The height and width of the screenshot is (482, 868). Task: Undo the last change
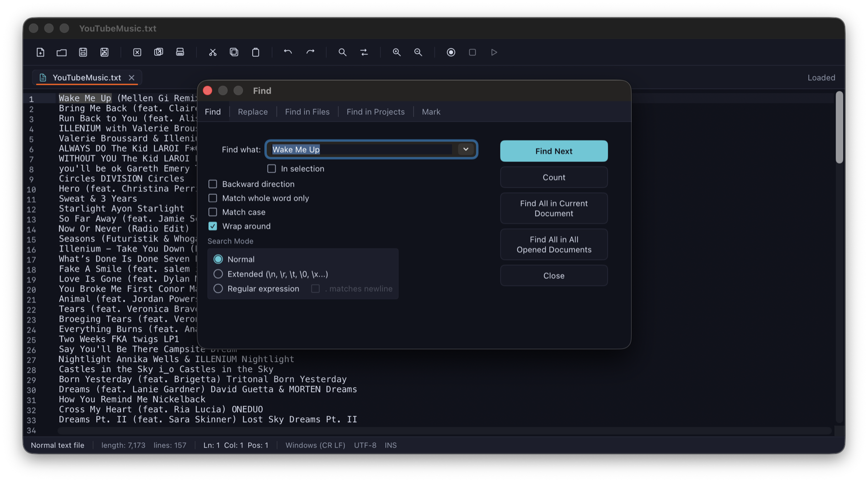click(288, 52)
